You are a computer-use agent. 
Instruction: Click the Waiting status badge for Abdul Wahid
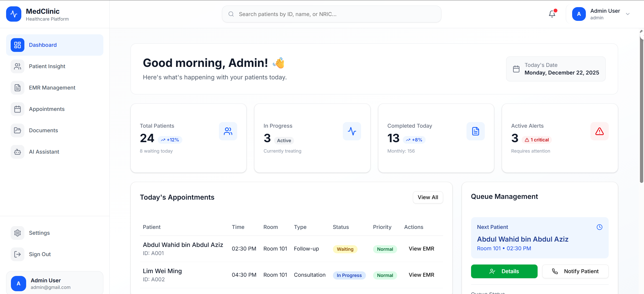(x=345, y=249)
